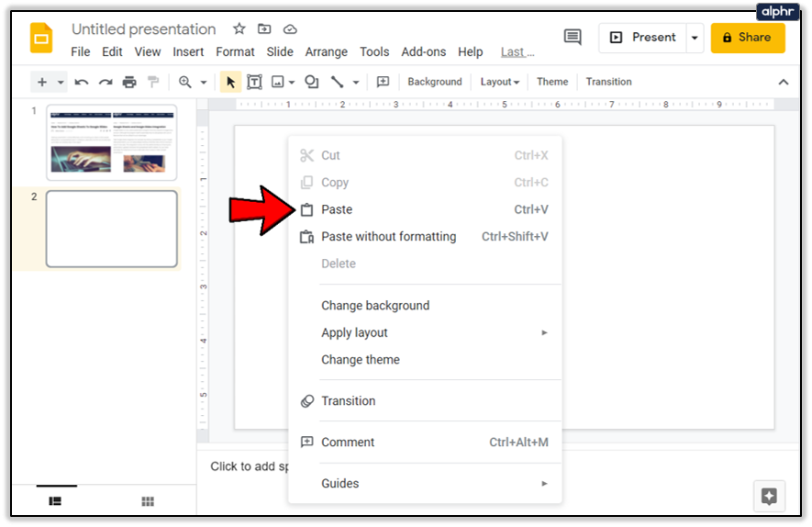Select blank slide 2 thumbnail
812x527 pixels.
pyautogui.click(x=112, y=229)
